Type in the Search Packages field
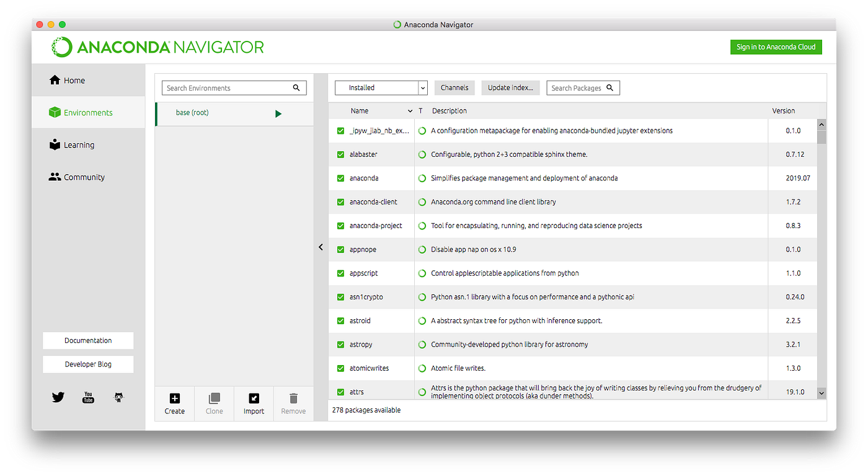The width and height of the screenshot is (868, 476). click(x=578, y=87)
